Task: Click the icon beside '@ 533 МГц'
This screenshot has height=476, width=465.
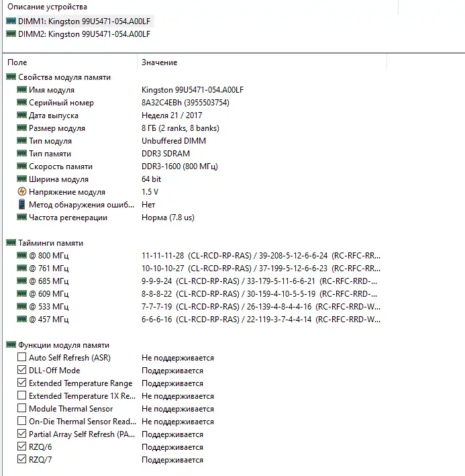Action: [21, 306]
